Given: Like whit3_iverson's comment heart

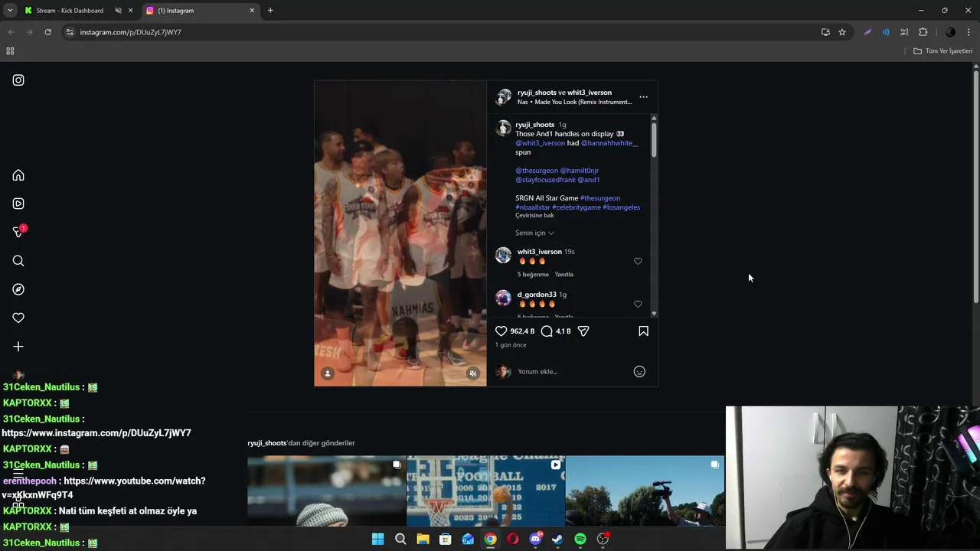Looking at the screenshot, I should (638, 261).
